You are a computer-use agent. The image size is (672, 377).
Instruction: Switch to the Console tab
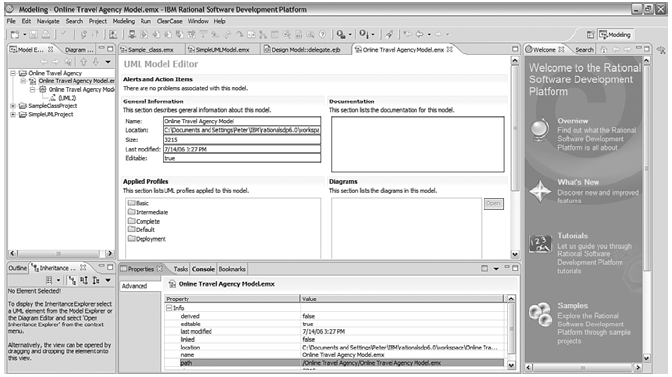tap(203, 269)
